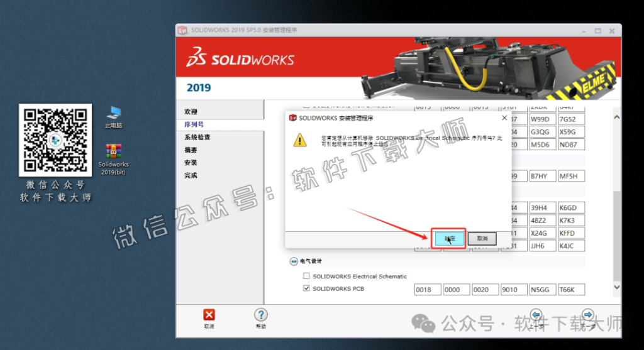644x350 pixels.
Task: Proceed with the 下一步 arrow
Action: point(588,315)
